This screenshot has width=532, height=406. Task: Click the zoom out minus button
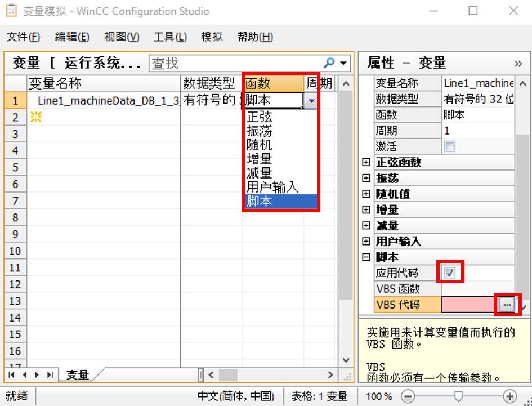click(x=408, y=396)
